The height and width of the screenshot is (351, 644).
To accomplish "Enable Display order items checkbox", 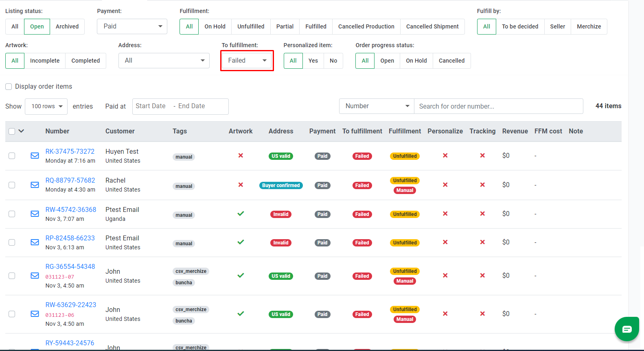I will (x=9, y=87).
